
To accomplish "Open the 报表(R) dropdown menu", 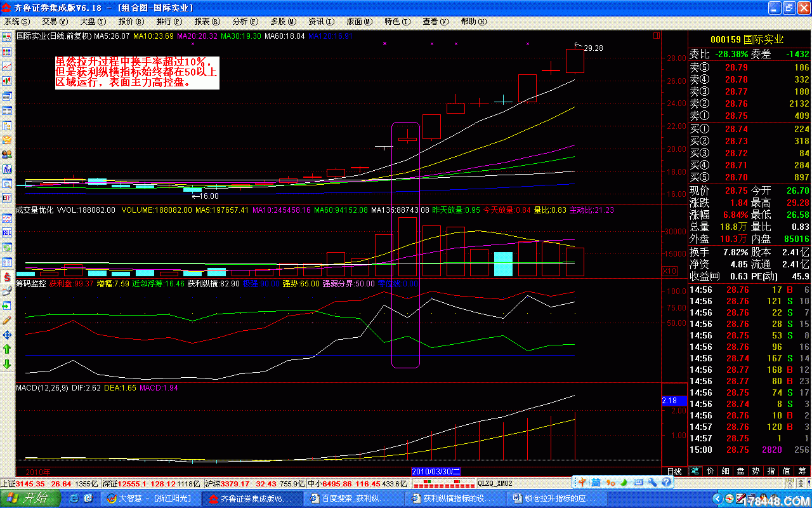I will pyautogui.click(x=206, y=22).
